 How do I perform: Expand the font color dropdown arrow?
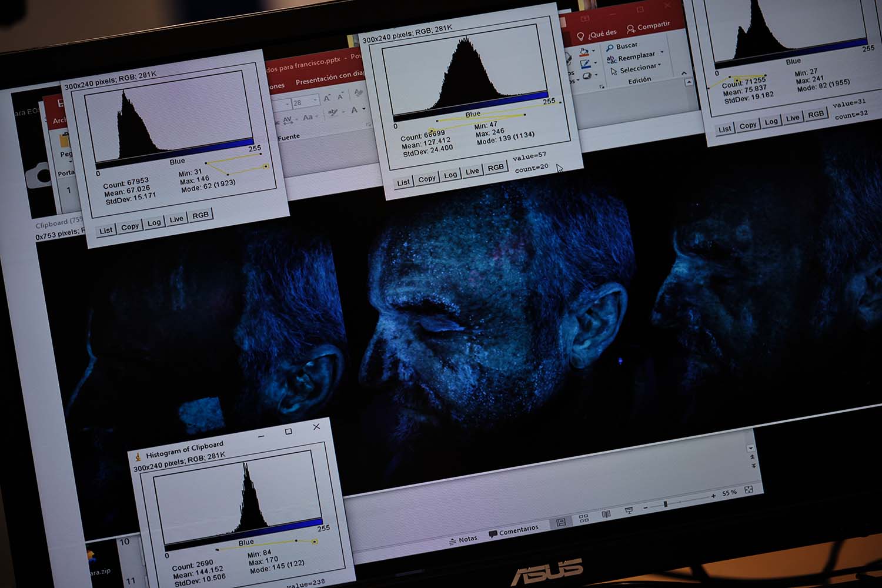(x=364, y=109)
